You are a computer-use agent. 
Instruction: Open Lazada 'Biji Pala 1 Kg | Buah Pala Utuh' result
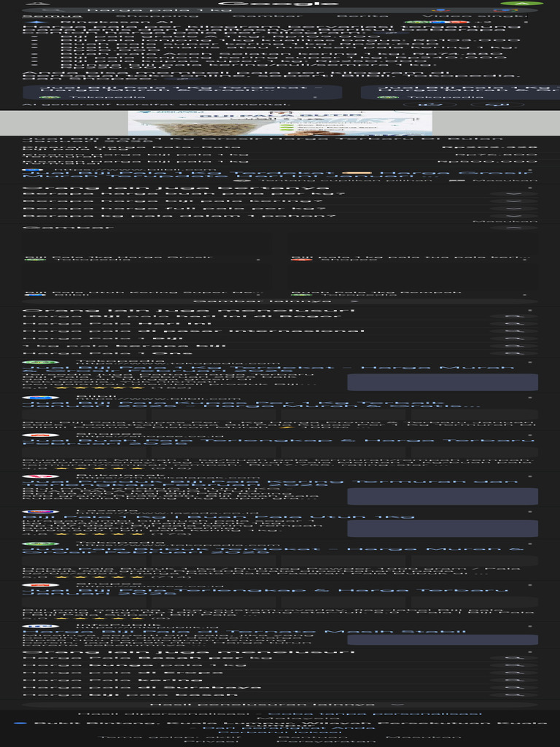219,516
